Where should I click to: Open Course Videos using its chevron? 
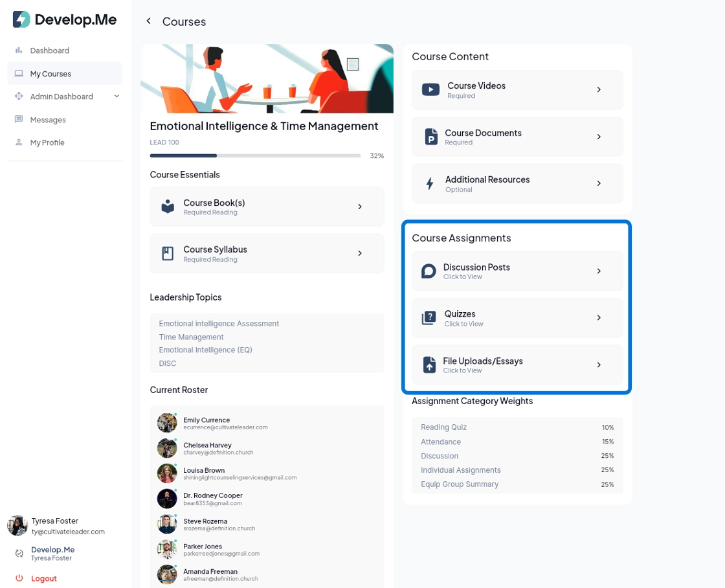[x=599, y=90]
